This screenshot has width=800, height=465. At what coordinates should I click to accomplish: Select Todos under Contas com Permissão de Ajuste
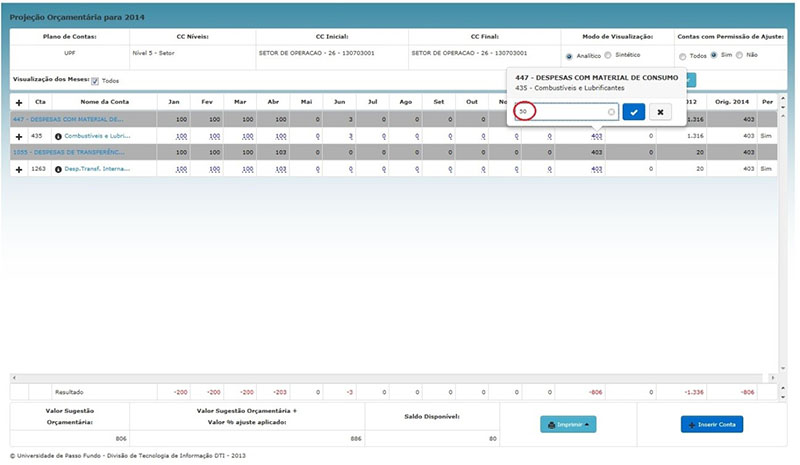(683, 57)
